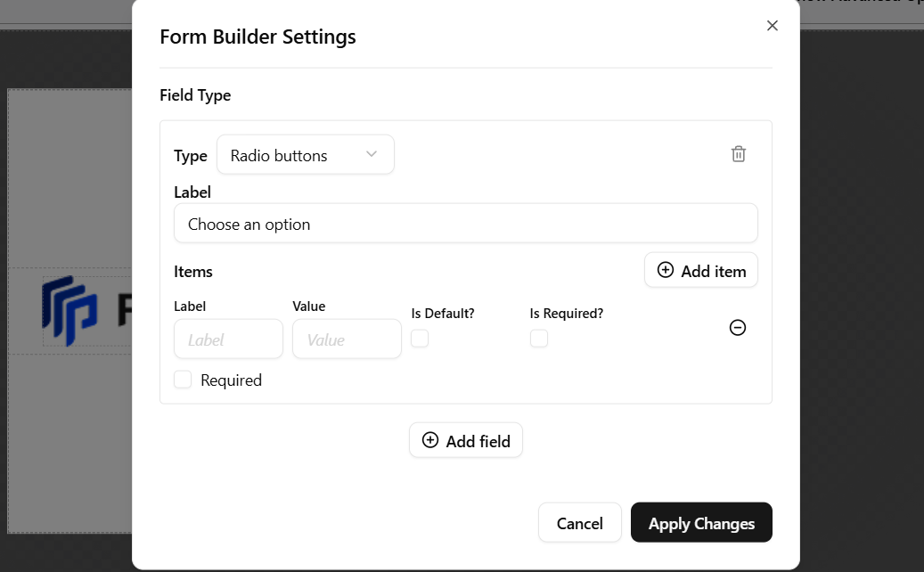Check the Required checkbox below the items
924x572 pixels.
(183, 380)
